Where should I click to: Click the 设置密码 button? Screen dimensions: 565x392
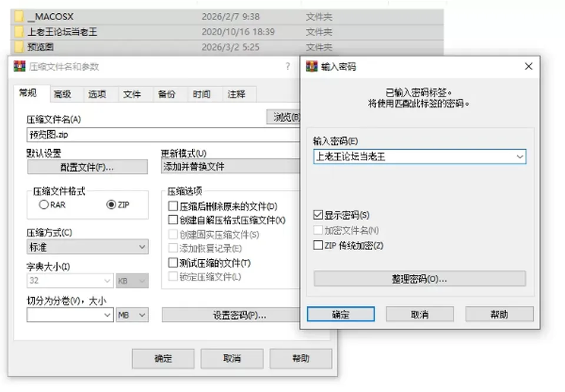(x=232, y=315)
